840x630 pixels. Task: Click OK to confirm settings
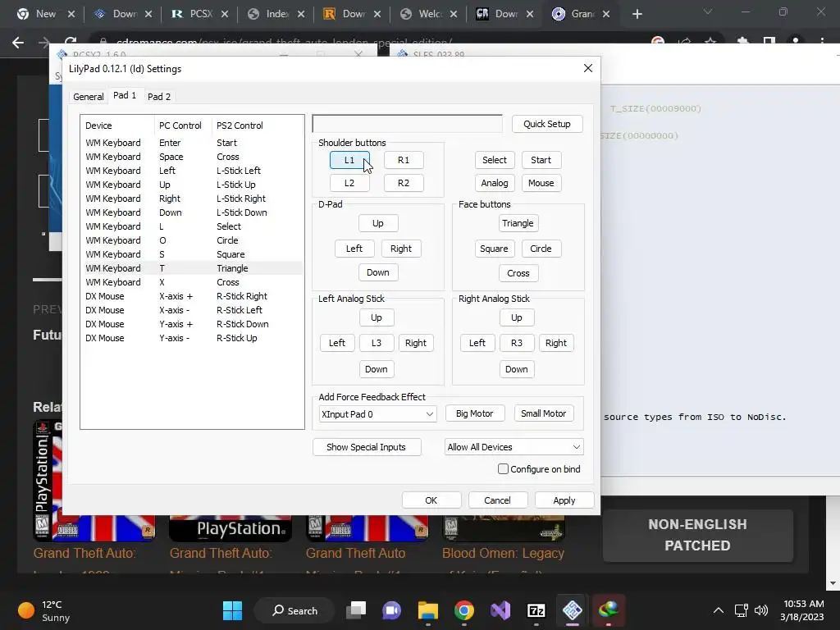click(431, 500)
